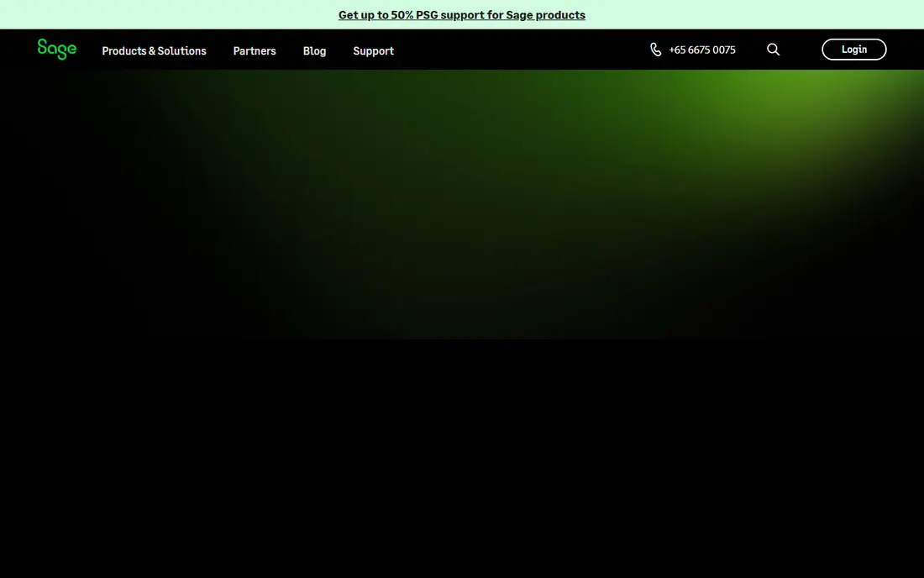Go to the Blog page
The height and width of the screenshot is (578, 924).
(x=315, y=50)
